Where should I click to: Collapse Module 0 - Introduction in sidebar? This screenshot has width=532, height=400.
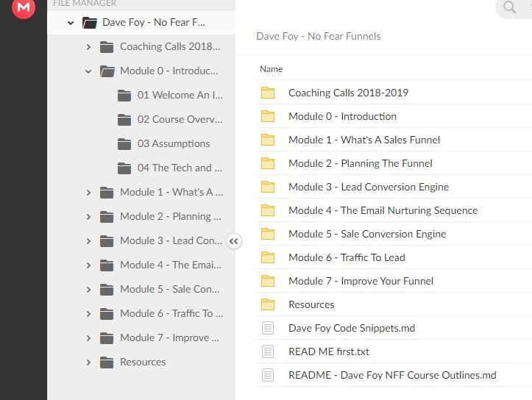point(88,71)
